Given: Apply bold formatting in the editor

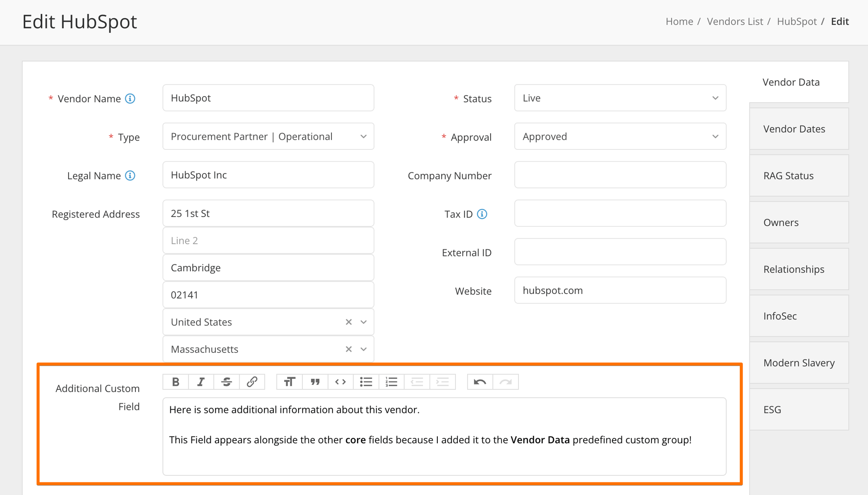Looking at the screenshot, I should [175, 382].
